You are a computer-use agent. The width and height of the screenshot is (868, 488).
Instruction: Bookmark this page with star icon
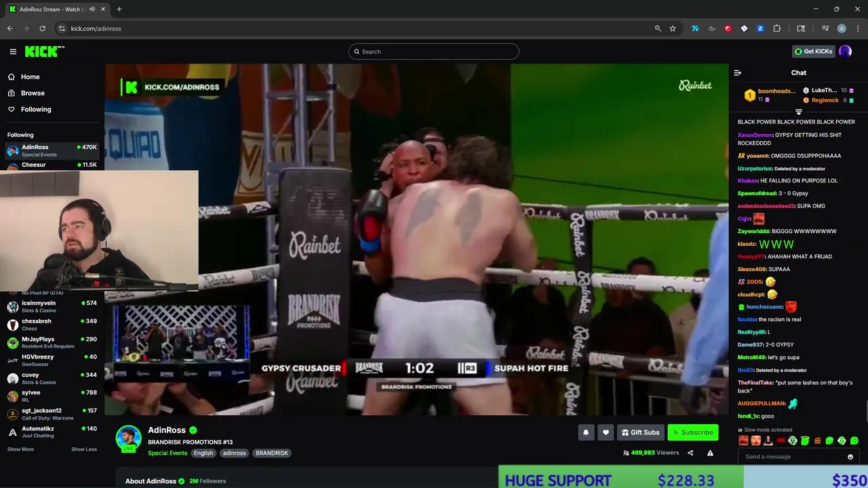pos(673,28)
